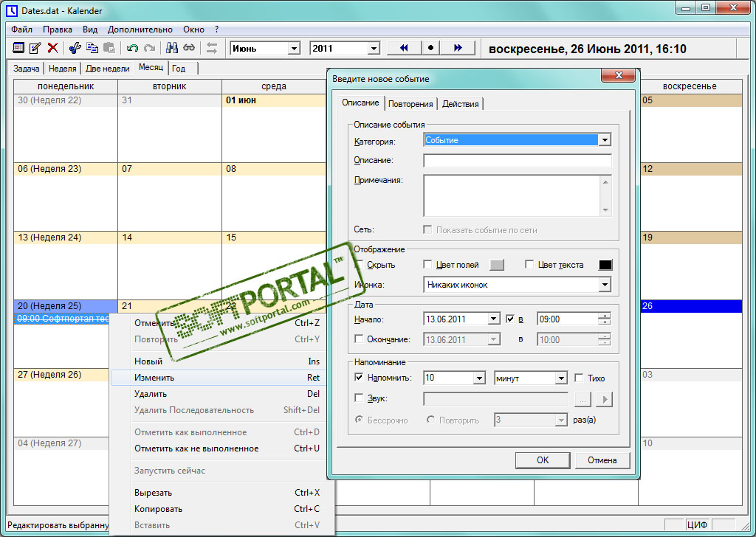
Task: Open the 'Файл' menu
Action: 21,30
